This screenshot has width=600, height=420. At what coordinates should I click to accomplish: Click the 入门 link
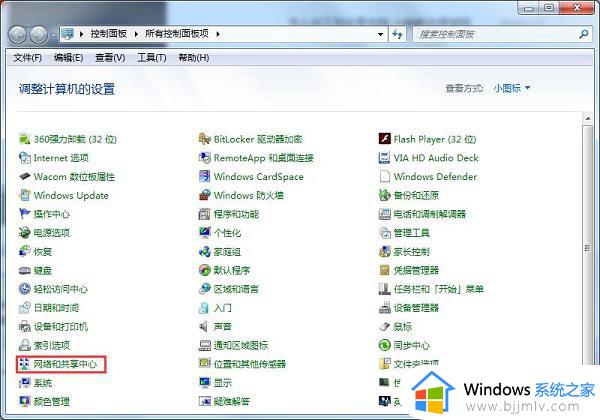tap(222, 308)
